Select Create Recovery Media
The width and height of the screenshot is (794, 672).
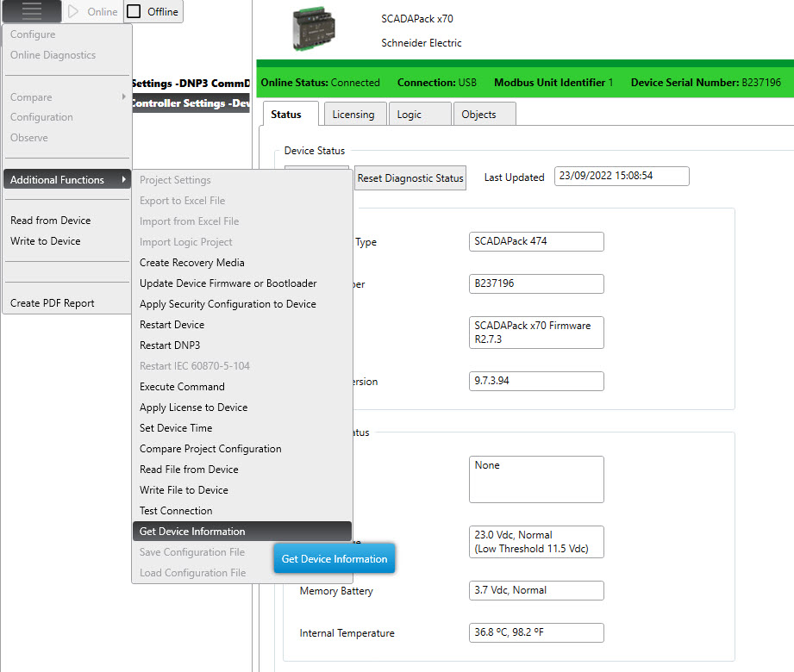click(192, 263)
